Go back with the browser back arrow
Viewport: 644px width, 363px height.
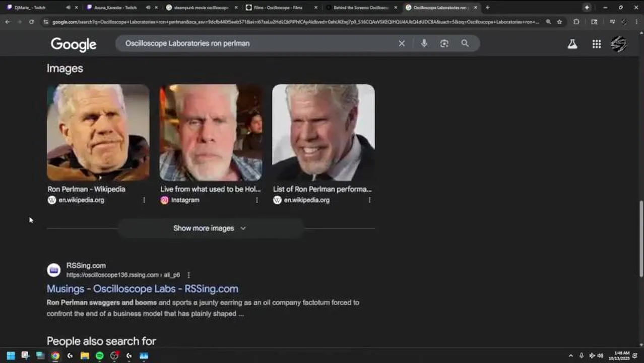[x=7, y=22]
